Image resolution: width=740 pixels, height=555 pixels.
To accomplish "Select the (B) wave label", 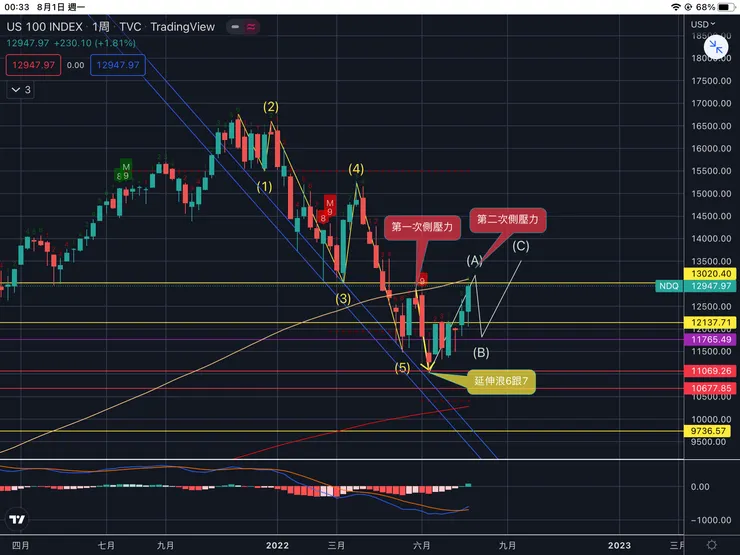I will (x=481, y=352).
